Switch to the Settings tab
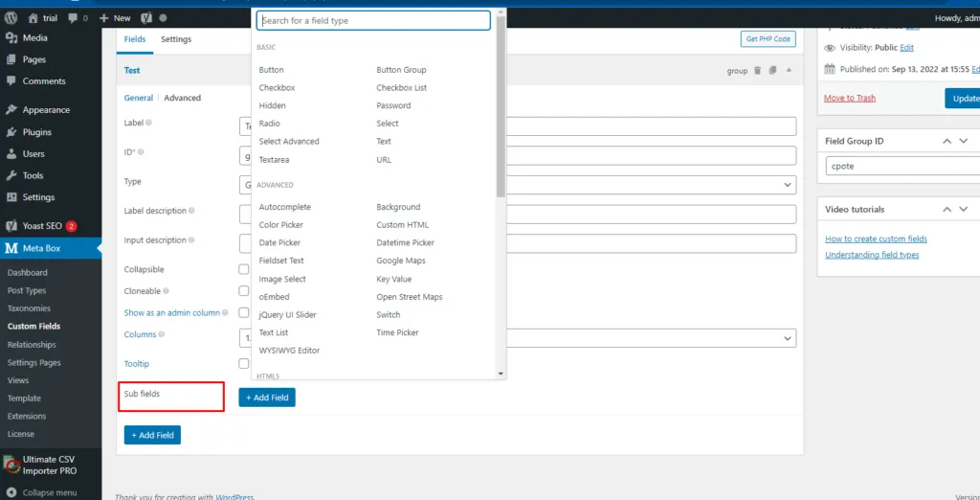 pos(176,39)
